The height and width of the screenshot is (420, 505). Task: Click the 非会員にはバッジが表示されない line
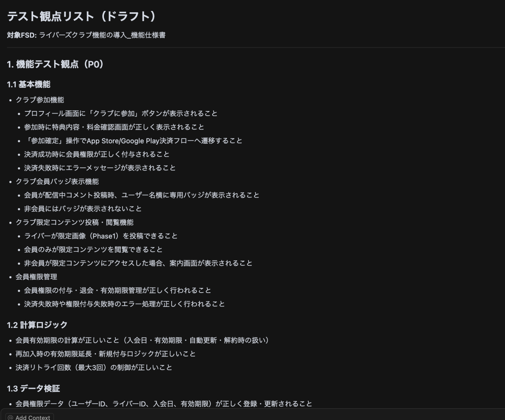83,209
